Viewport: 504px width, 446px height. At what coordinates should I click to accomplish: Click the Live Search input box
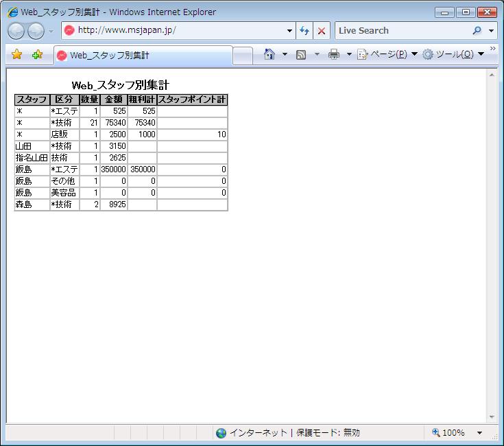[x=403, y=31]
